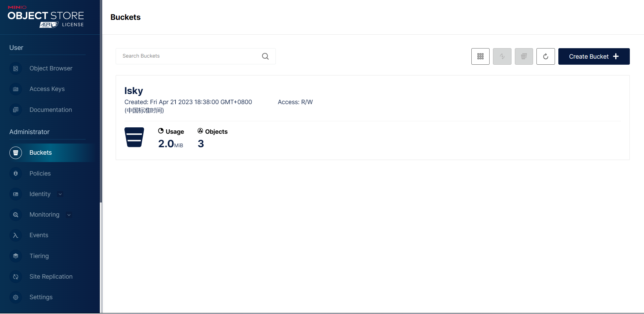The width and height of the screenshot is (644, 314).
Task: Click the Site Replication icon
Action: pos(16,277)
